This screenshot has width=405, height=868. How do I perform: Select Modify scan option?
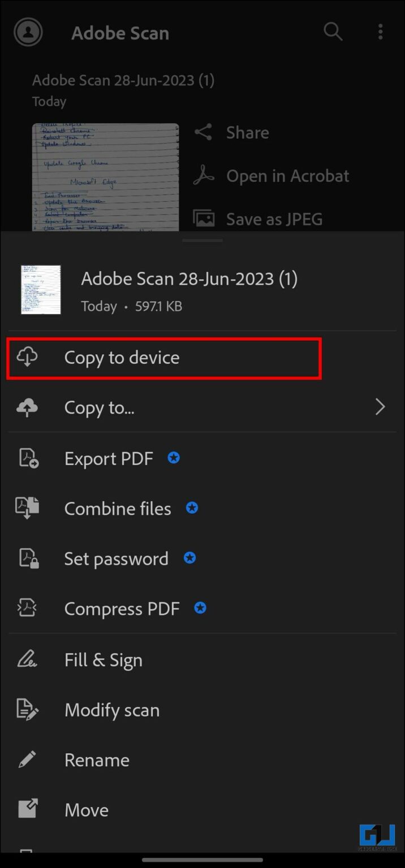pyautogui.click(x=111, y=710)
